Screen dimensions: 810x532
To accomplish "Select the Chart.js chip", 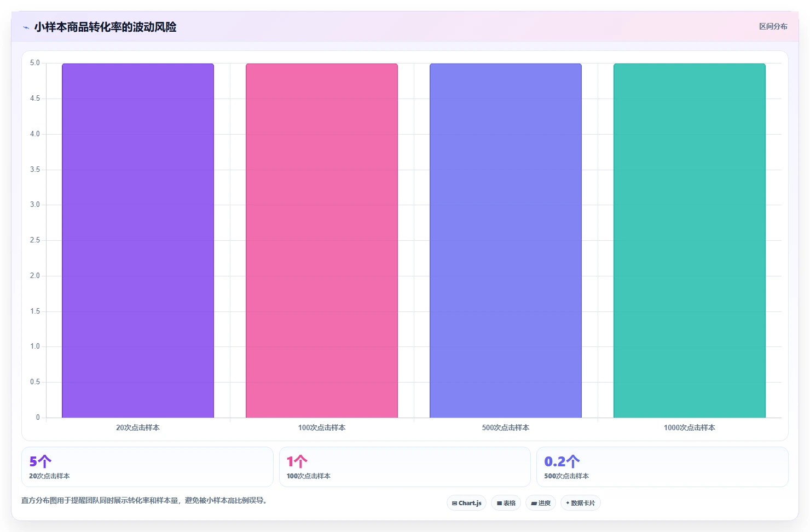I will pyautogui.click(x=466, y=503).
